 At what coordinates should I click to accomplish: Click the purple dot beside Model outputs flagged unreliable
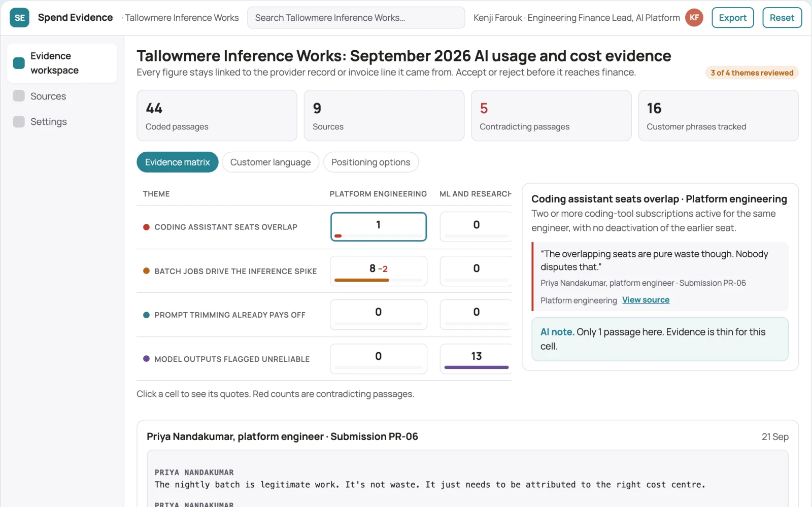(x=146, y=359)
